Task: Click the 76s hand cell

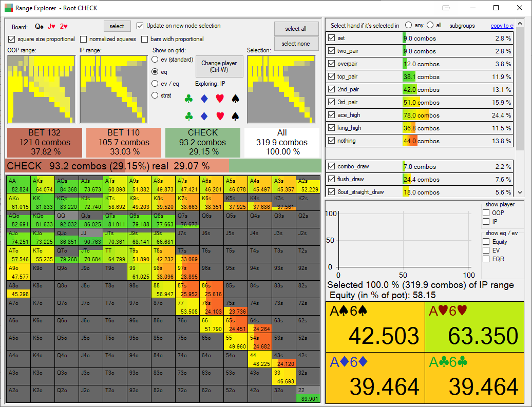Action: pos(212,306)
